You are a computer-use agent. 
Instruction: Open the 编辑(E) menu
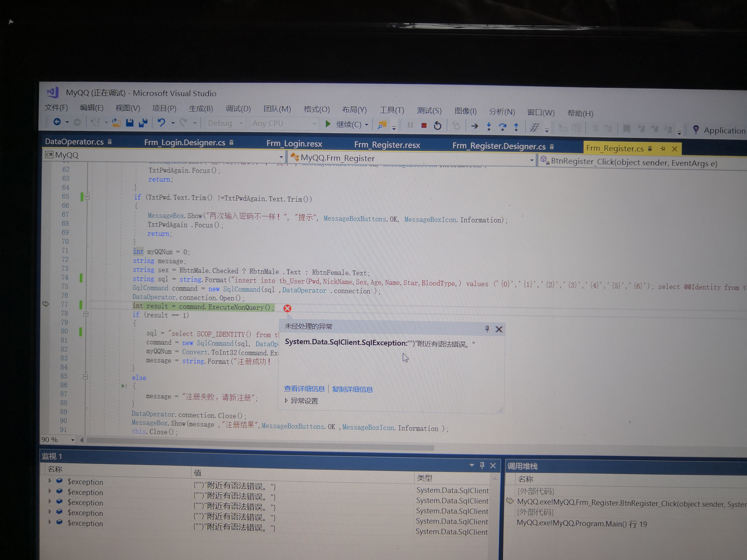[92, 108]
